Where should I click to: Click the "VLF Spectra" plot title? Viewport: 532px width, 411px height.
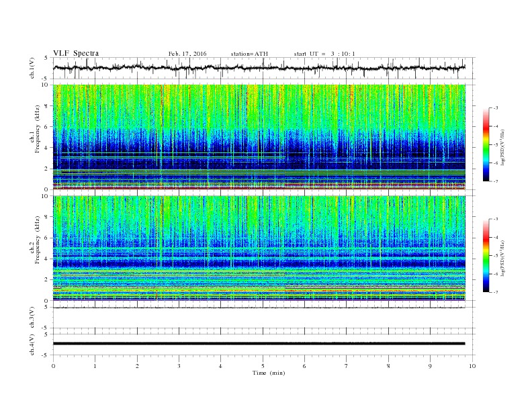(76, 53)
